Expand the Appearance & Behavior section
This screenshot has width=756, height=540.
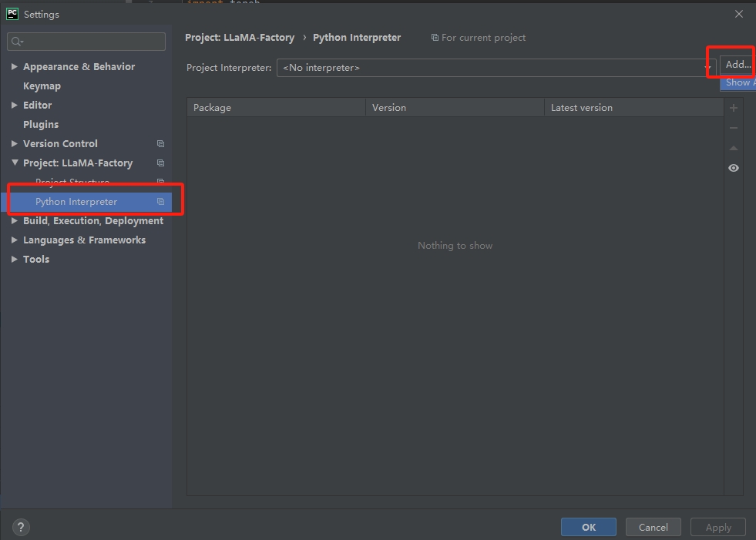click(x=14, y=67)
